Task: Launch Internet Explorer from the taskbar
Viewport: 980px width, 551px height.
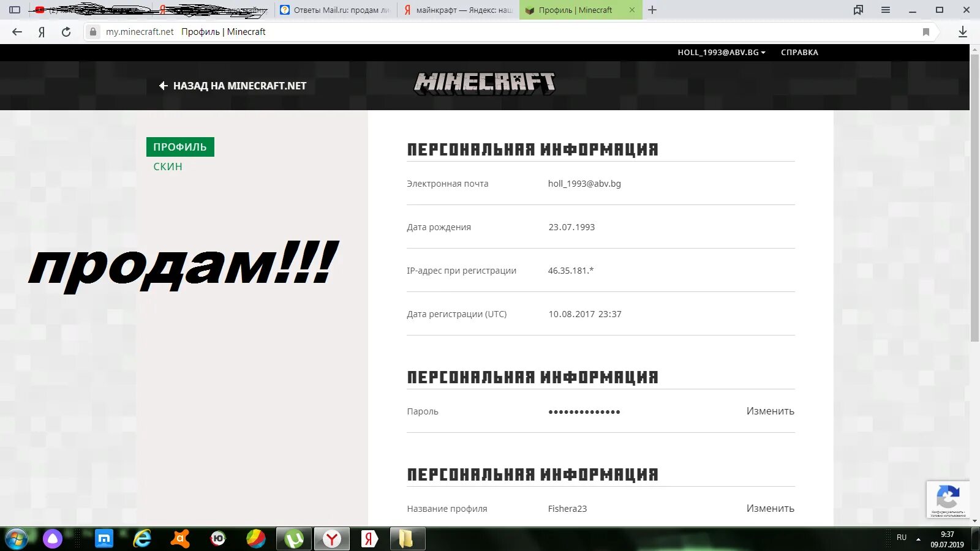Action: pyautogui.click(x=142, y=539)
